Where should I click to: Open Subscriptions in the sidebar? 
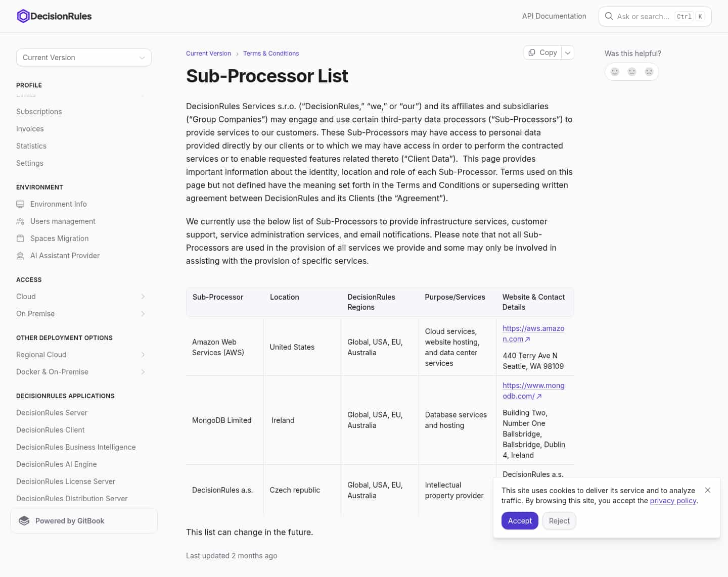[x=39, y=112]
